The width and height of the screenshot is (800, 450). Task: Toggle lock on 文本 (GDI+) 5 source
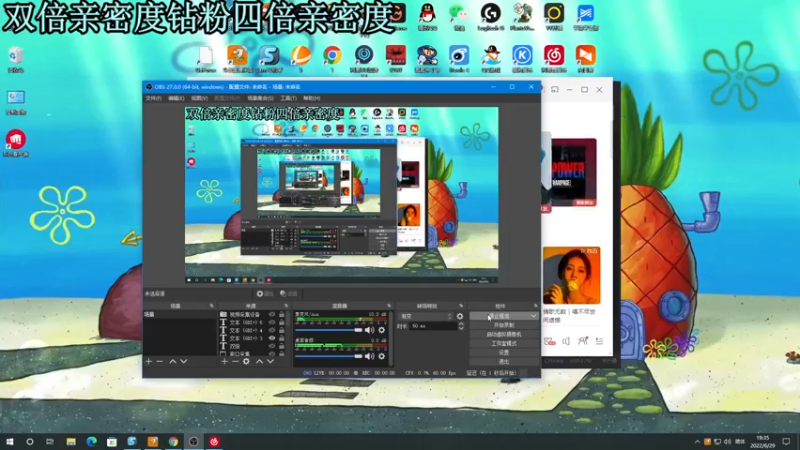tap(282, 322)
